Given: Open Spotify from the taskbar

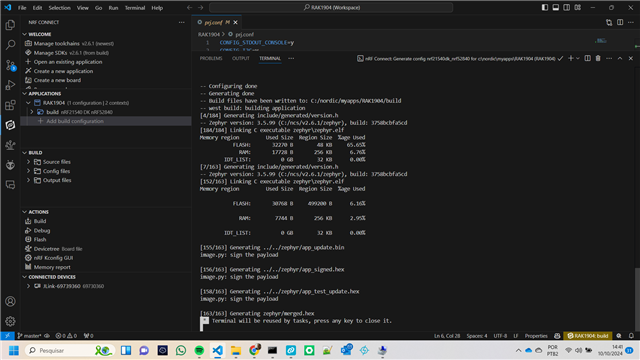Looking at the screenshot, I should pos(199,350).
